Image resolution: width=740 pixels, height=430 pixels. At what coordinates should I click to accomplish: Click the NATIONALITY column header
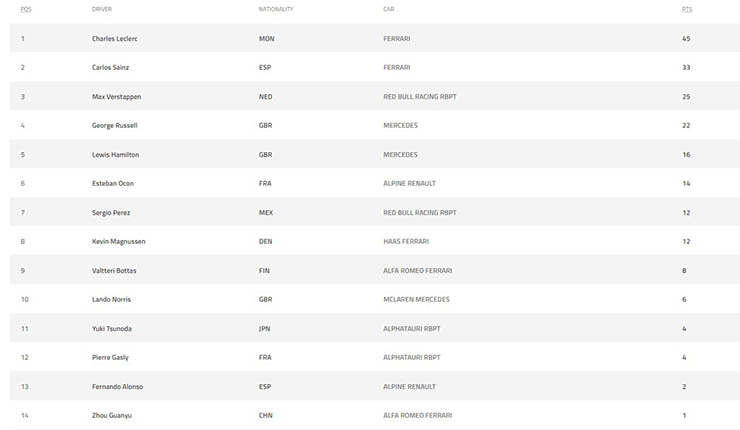click(x=274, y=9)
